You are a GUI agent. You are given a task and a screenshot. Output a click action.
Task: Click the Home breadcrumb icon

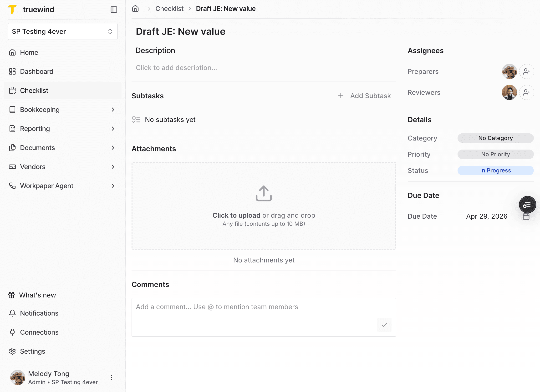click(x=135, y=8)
